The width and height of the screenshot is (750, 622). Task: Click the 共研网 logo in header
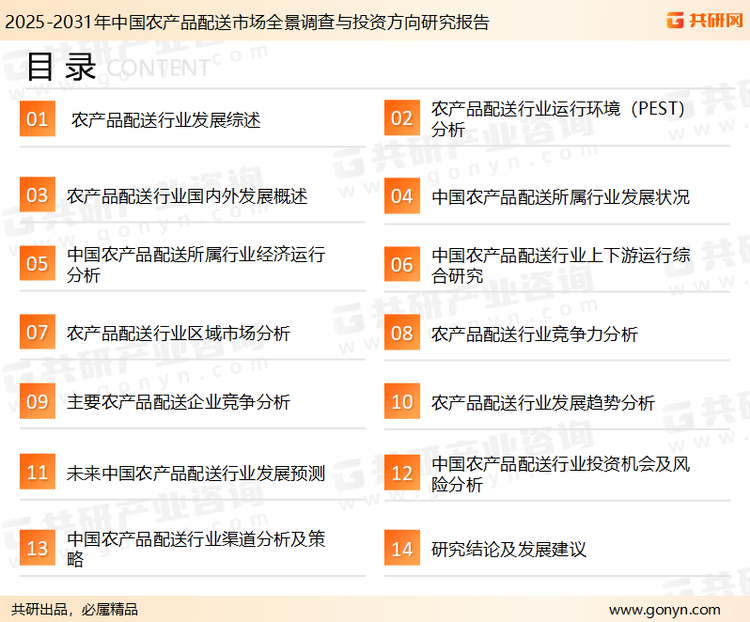click(x=704, y=19)
